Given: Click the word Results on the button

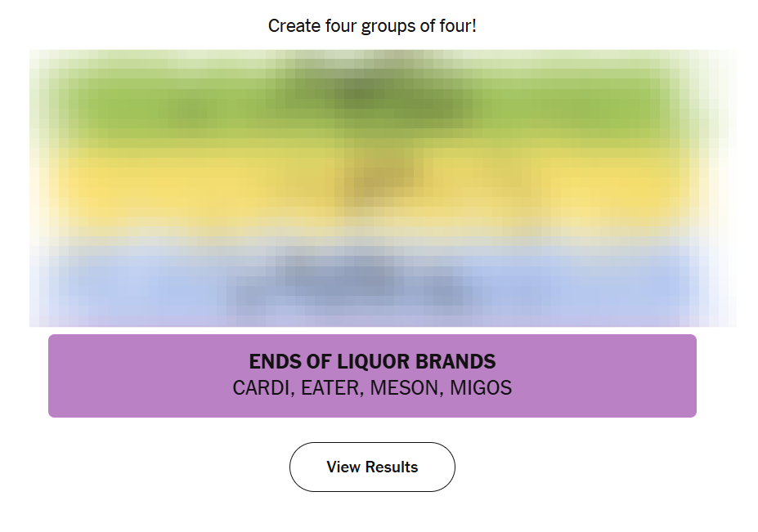Looking at the screenshot, I should pyautogui.click(x=392, y=467).
